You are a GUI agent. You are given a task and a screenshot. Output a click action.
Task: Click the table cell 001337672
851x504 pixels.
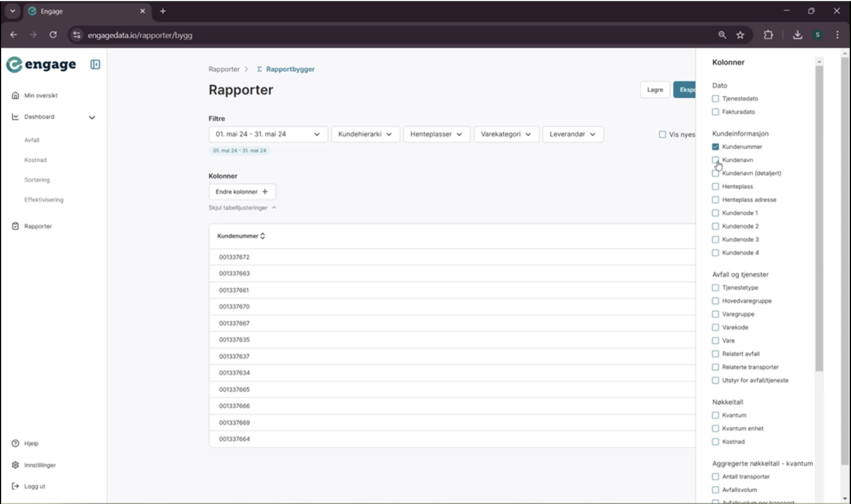coord(234,257)
